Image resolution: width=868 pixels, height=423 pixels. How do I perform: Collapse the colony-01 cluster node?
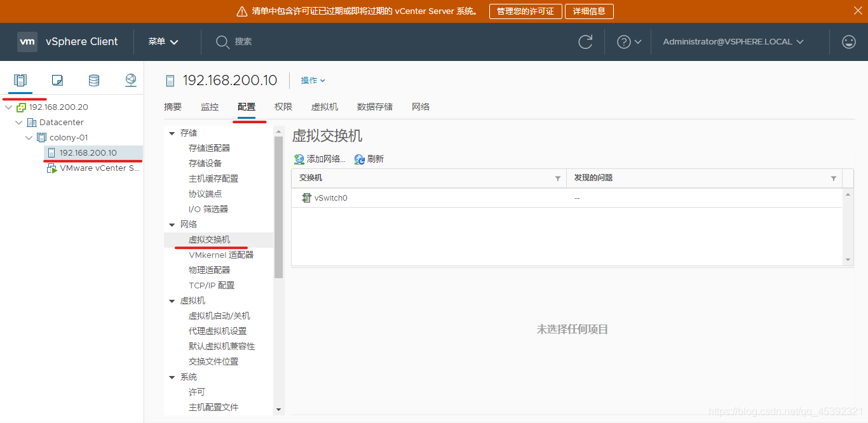[29, 138]
